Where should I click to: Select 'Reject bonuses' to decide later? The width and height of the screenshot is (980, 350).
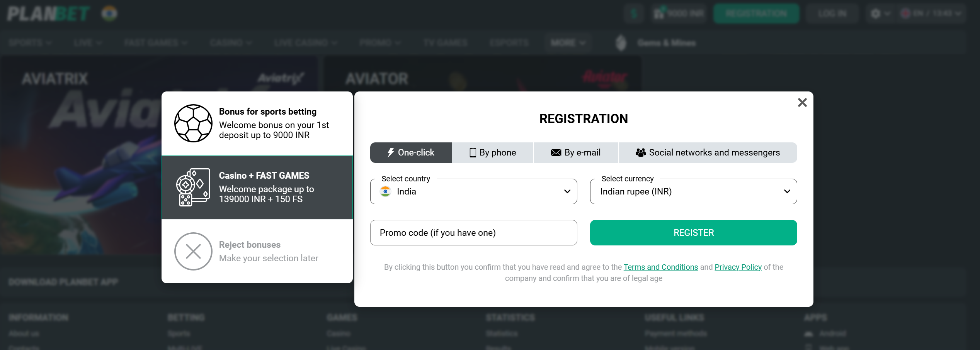(257, 251)
